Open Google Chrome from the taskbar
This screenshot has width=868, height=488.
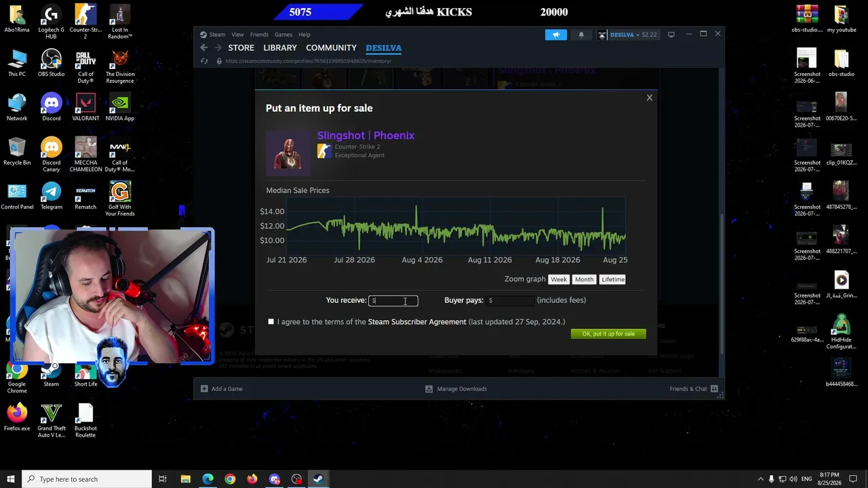coord(230,479)
